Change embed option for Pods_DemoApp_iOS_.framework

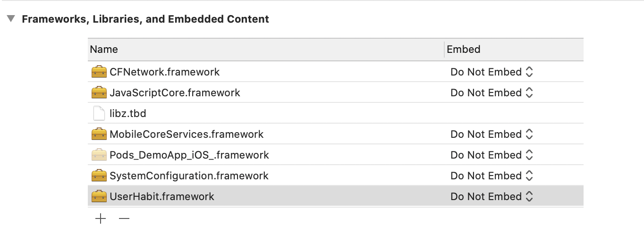[x=491, y=155]
